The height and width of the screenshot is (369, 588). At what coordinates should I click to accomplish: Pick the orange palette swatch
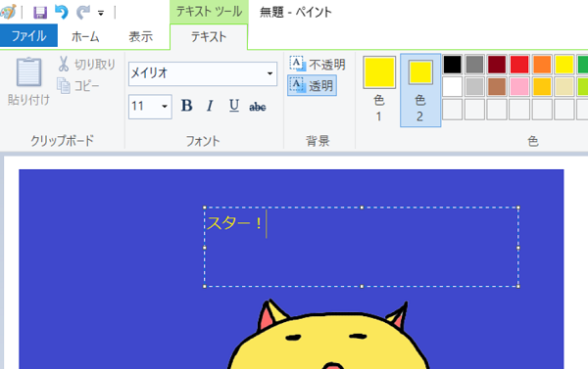[x=542, y=65]
